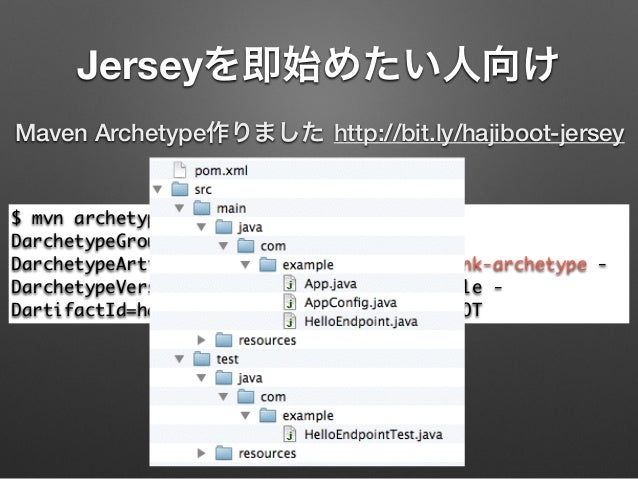The image size is (638, 479).
Task: Click the App.java file icon
Action: click(290, 284)
